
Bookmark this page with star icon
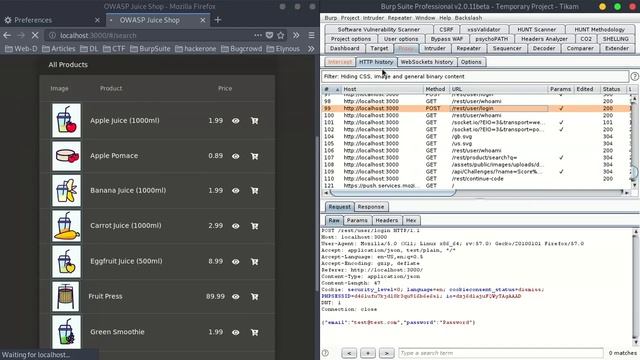pyautogui.click(x=281, y=36)
